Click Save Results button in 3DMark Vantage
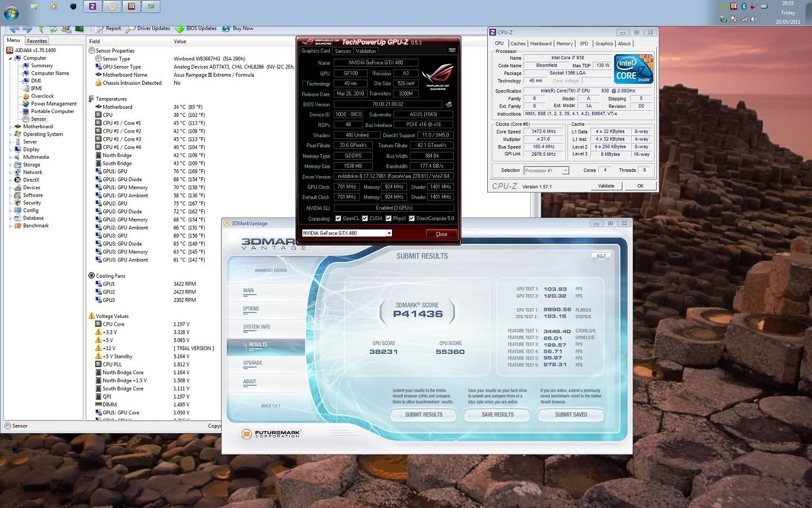This screenshot has height=508, width=812. pyautogui.click(x=498, y=415)
